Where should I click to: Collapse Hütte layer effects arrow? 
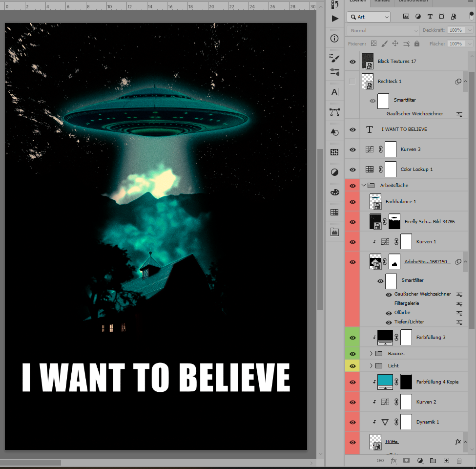[x=465, y=442]
